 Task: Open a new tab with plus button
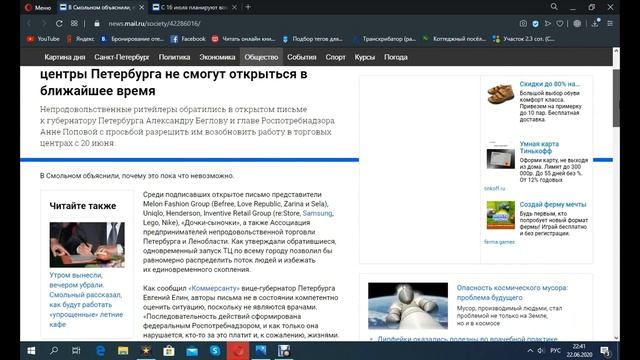click(248, 7)
